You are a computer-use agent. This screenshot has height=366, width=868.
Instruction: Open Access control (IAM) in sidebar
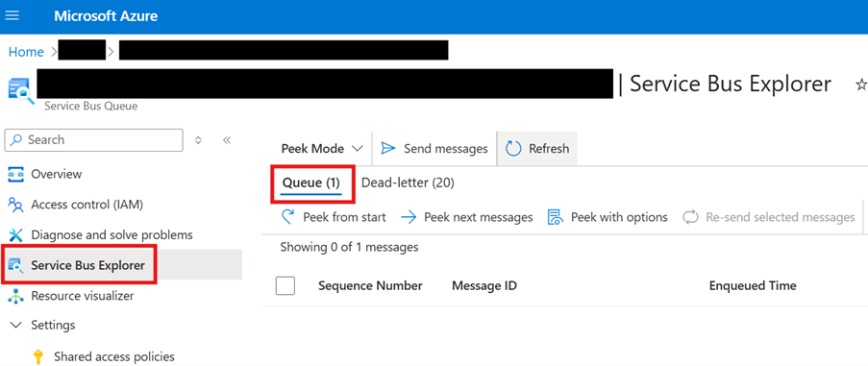(x=87, y=205)
